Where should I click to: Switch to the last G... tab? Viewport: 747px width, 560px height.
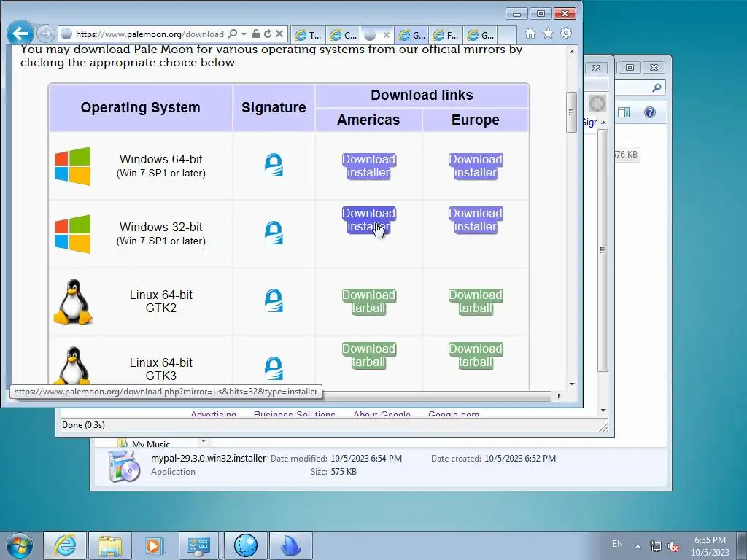pyautogui.click(x=480, y=35)
